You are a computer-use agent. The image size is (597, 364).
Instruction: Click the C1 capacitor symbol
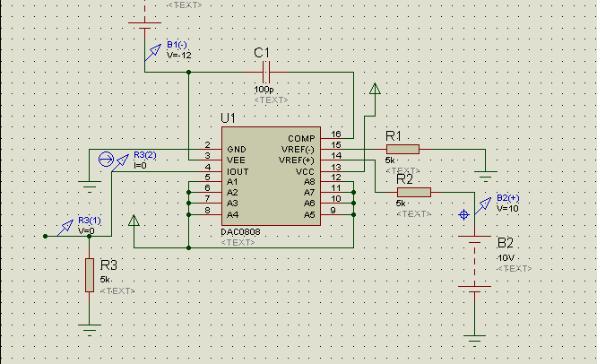[x=266, y=72]
